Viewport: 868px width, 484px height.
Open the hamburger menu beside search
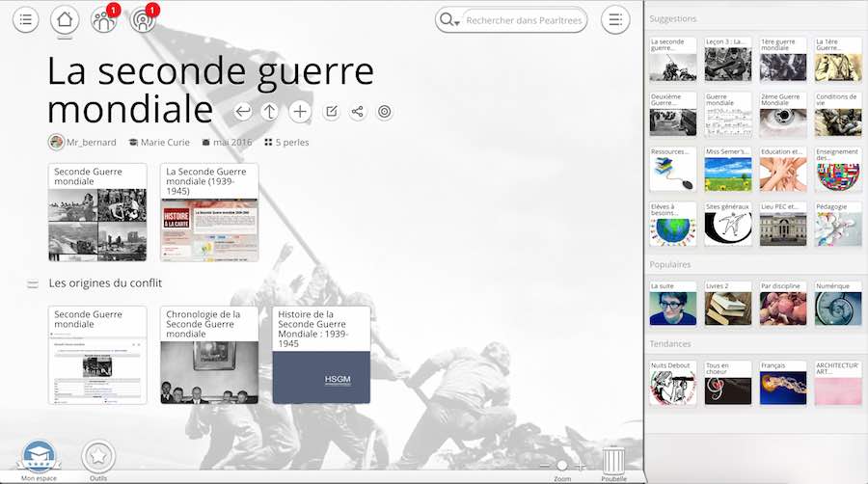(615, 20)
